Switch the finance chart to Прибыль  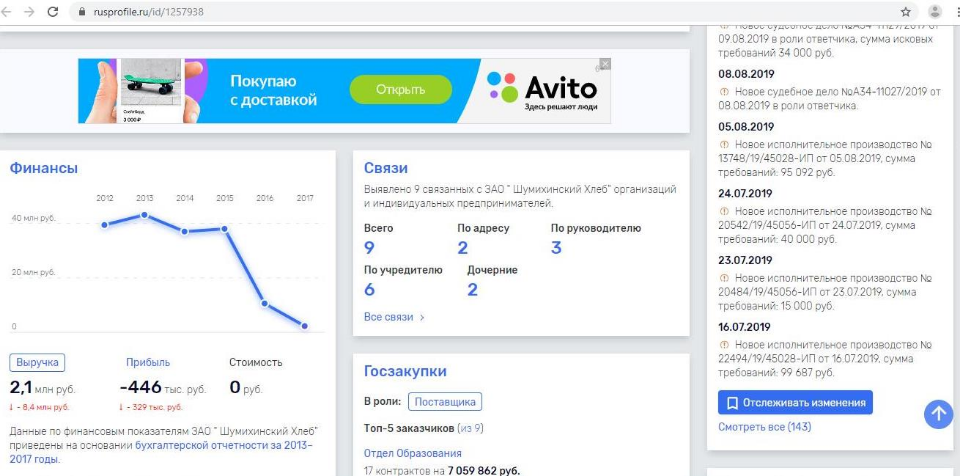pos(148,362)
